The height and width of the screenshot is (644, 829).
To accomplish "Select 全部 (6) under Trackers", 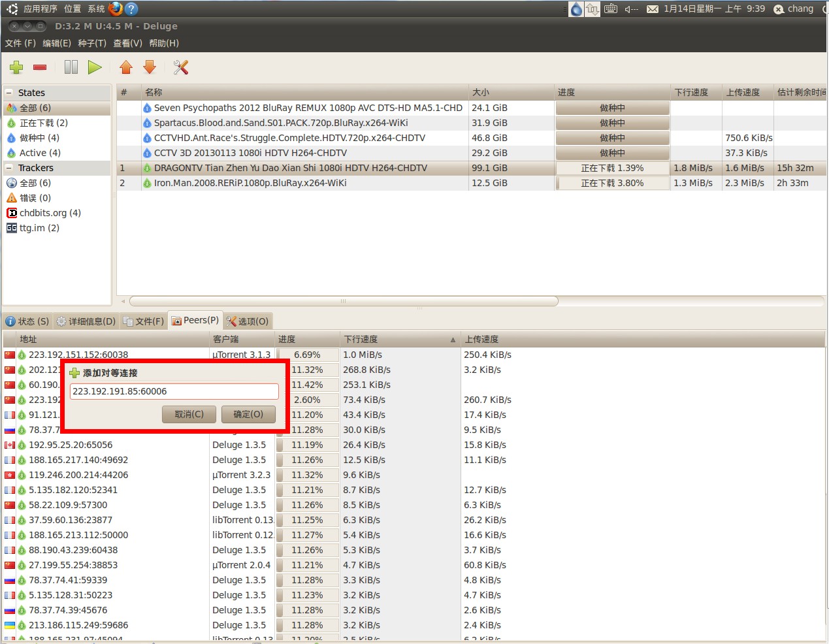I will pos(57,183).
